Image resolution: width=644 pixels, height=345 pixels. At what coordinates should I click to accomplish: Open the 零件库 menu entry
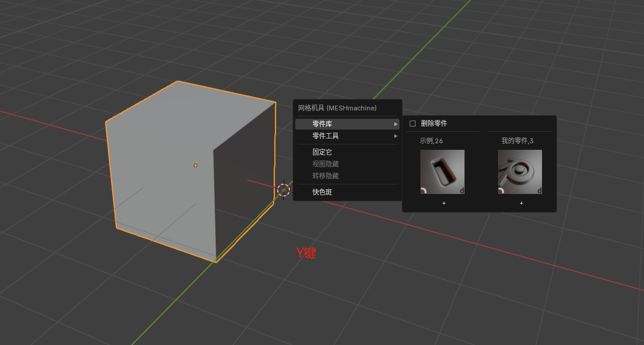pos(326,124)
